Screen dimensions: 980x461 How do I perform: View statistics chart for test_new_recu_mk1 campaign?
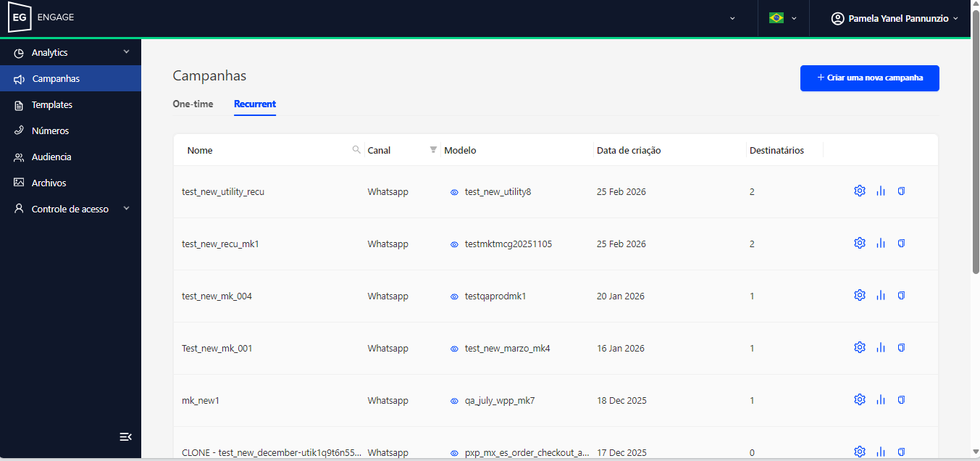point(881,244)
